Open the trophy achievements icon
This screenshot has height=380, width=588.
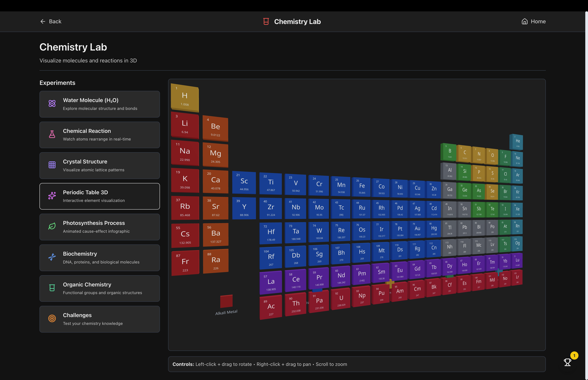coord(568,362)
